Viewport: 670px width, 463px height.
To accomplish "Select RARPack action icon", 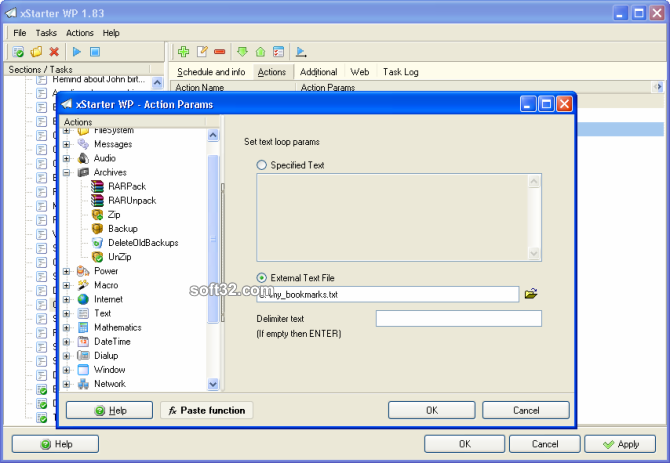I will (x=97, y=186).
